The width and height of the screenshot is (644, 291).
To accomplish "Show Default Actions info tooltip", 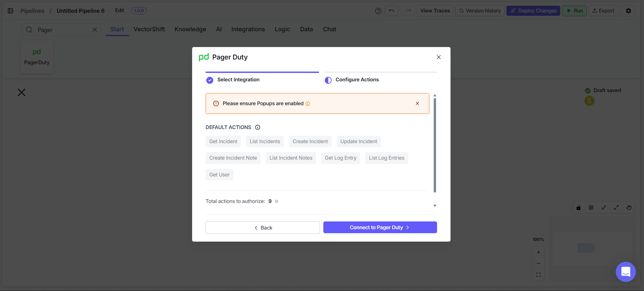I will [x=258, y=127].
